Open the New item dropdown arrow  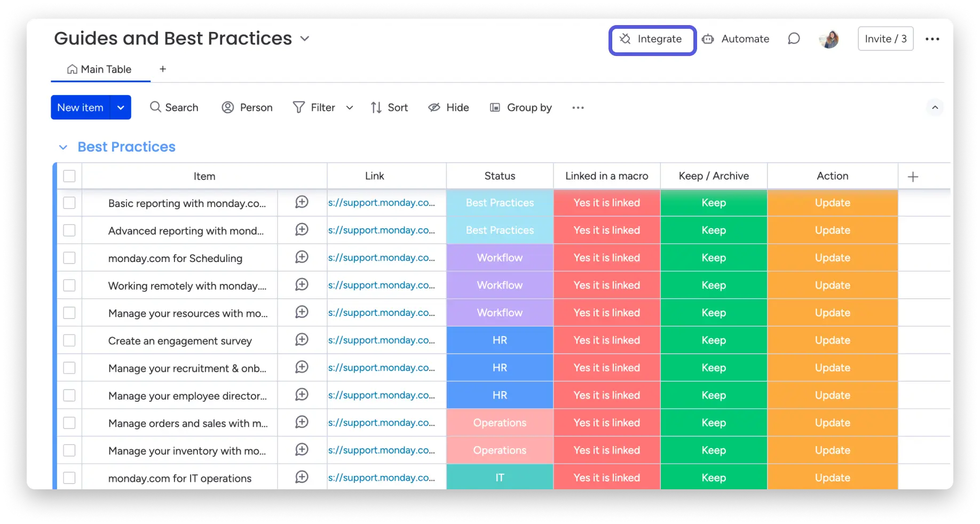pos(121,108)
